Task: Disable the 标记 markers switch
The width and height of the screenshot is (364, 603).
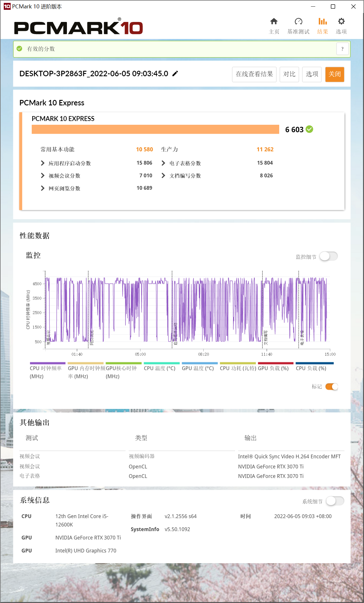Action: click(332, 387)
